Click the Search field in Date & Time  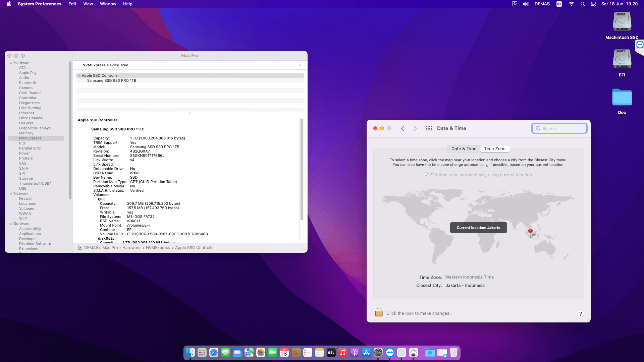[559, 128]
